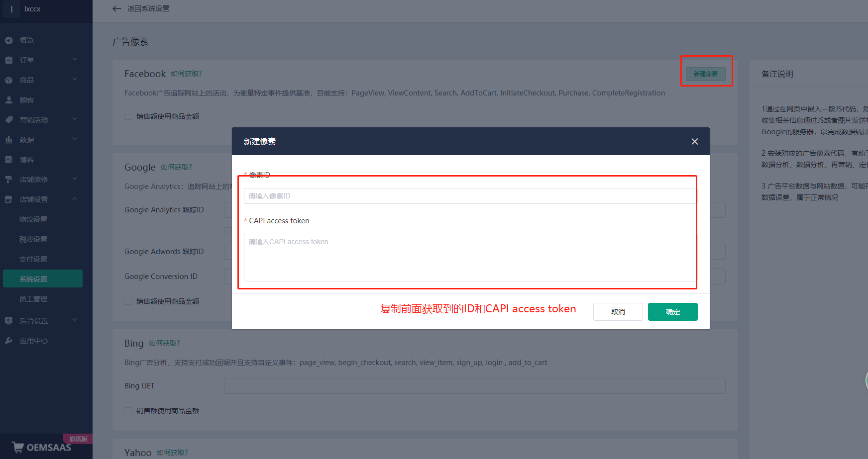Click the Google Adwords 跟踪ID label
The image size is (868, 459).
pos(164,252)
